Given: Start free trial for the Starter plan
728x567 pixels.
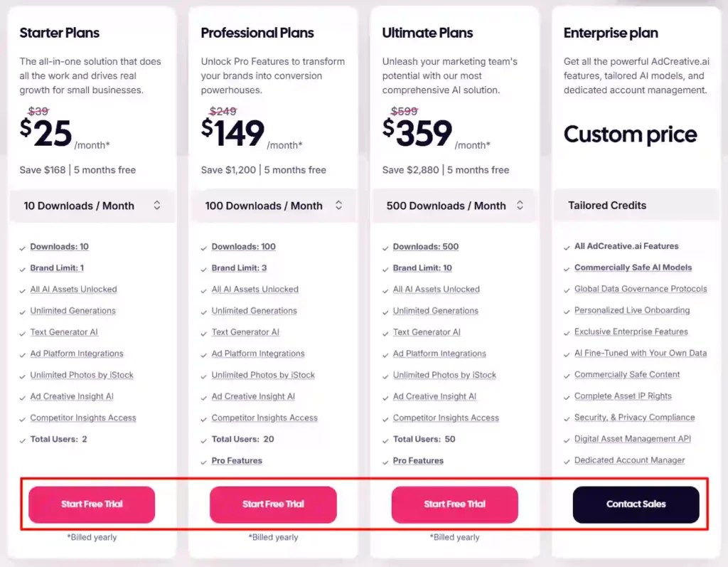Looking at the screenshot, I should point(92,504).
